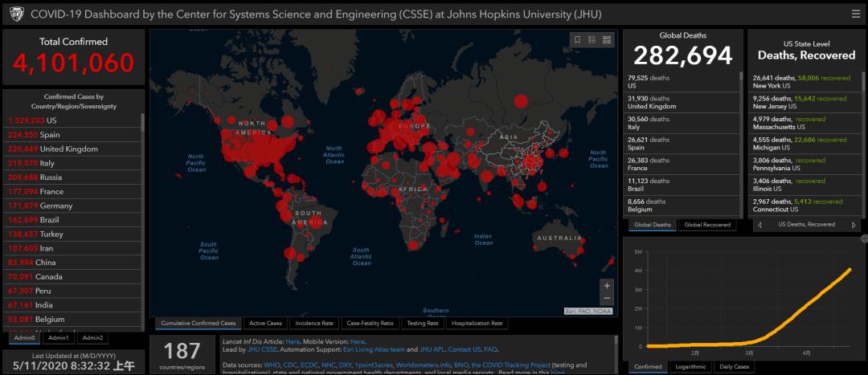Select the Global Recovered tab
This screenshot has width=868, height=375.
pyautogui.click(x=707, y=225)
